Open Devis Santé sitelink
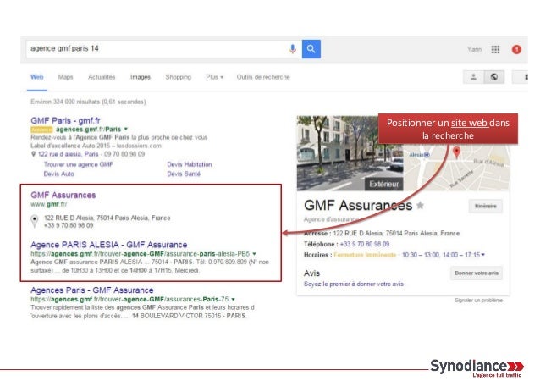Screen dimensions: 540x392 click(184, 174)
